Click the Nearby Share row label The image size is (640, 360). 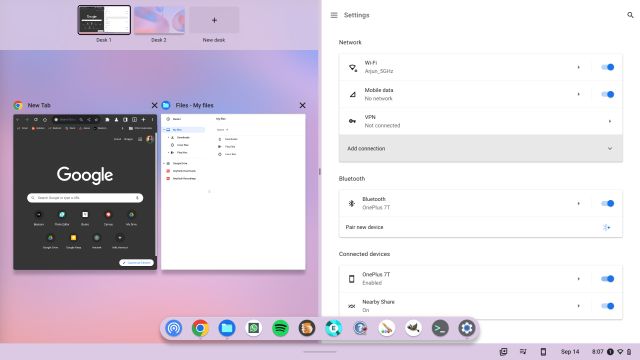378,302
